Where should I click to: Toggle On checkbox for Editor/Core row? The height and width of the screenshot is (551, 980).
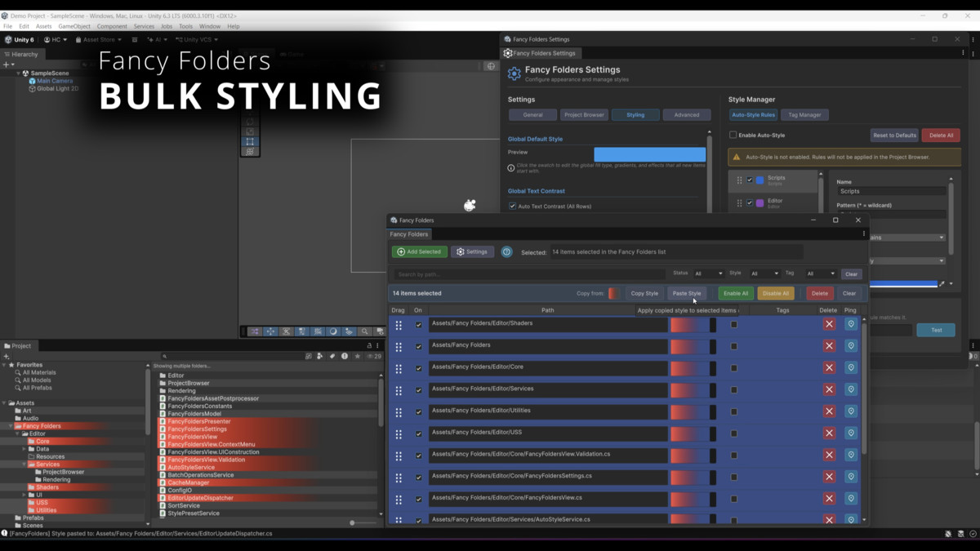click(419, 368)
